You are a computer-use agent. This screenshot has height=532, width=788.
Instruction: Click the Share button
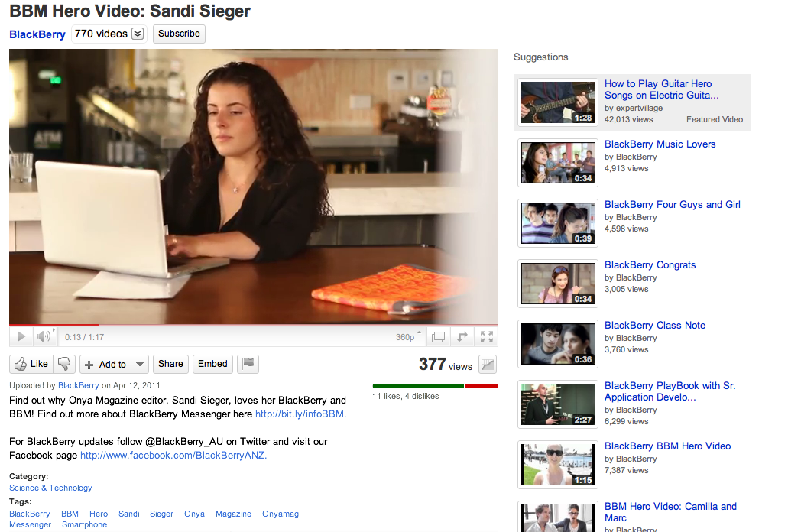pyautogui.click(x=170, y=364)
